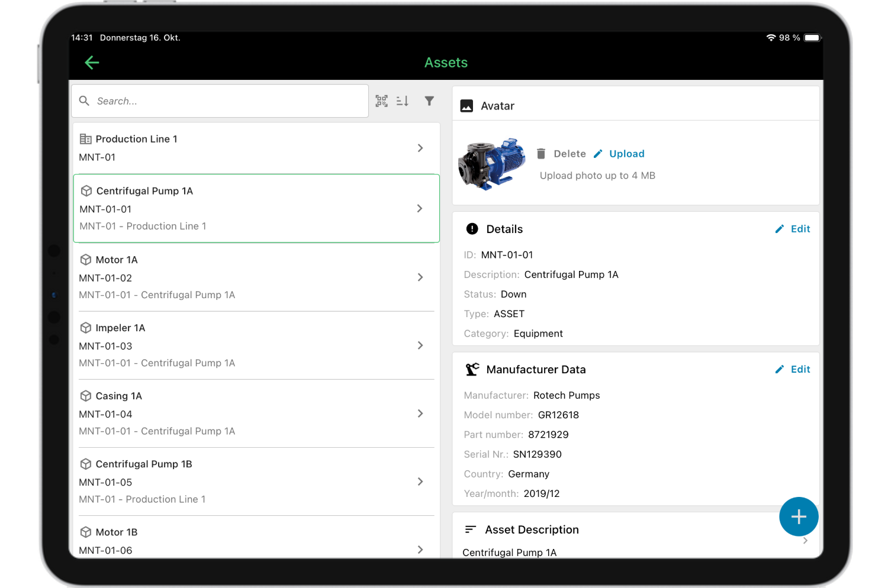The image size is (888, 588).
Task: Click the pencil icon next to Upload
Action: (598, 154)
